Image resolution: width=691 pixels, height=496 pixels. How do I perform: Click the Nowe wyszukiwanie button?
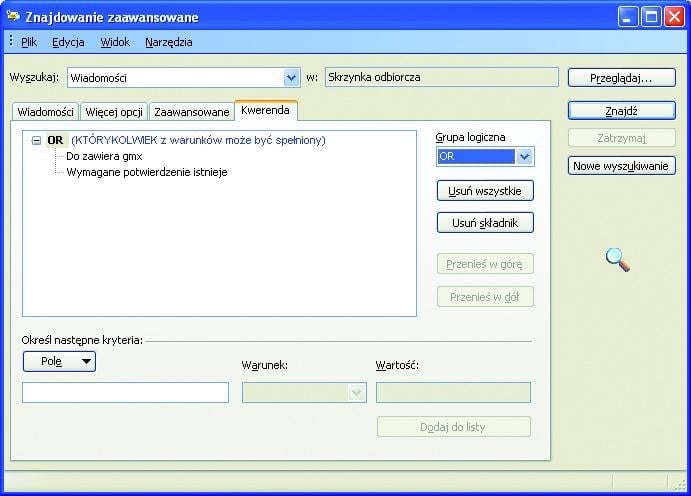621,166
